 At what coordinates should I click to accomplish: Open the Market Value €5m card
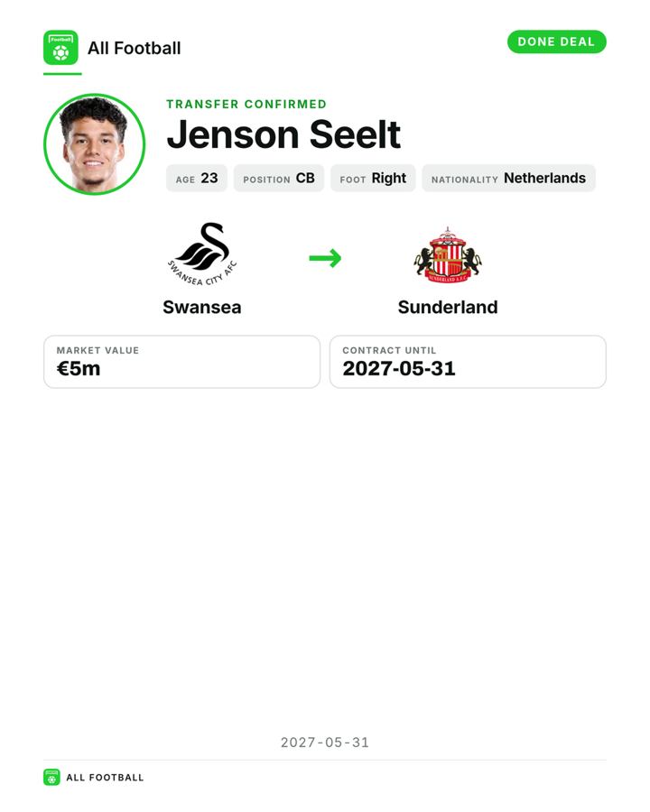pos(182,362)
